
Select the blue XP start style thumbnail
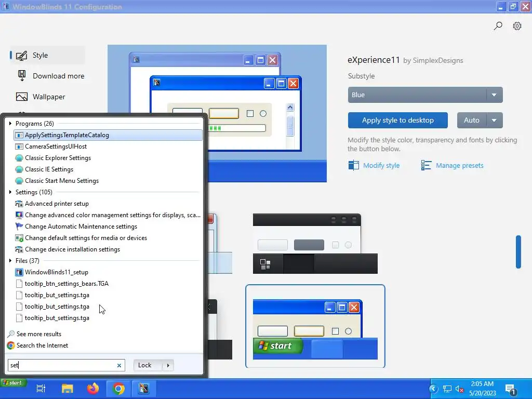(315, 326)
